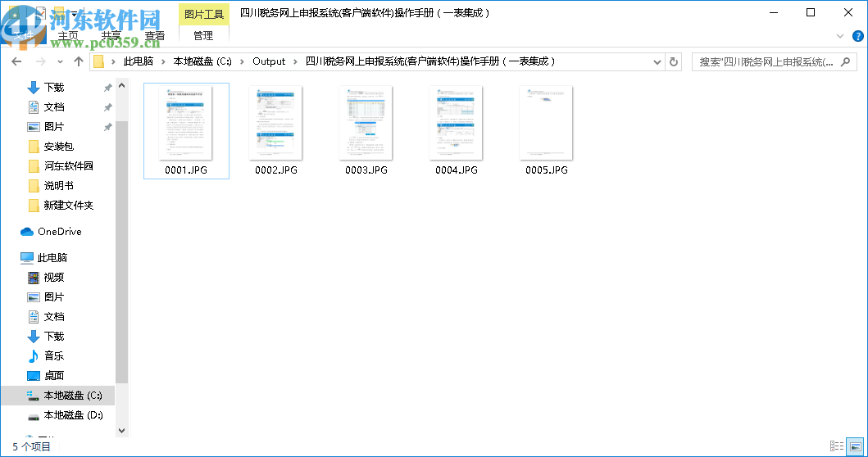
Task: Switch to details view in status bar
Action: [837, 446]
